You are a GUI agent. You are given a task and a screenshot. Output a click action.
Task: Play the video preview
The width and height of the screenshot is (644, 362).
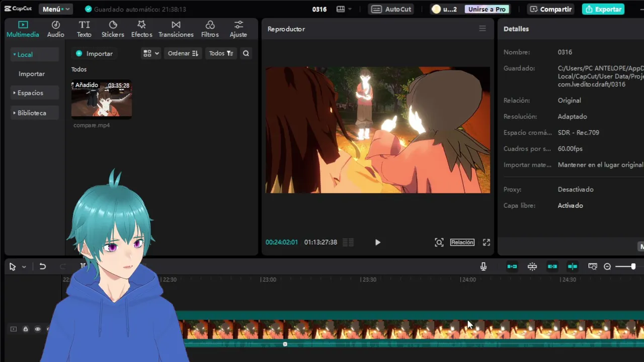[x=378, y=242]
